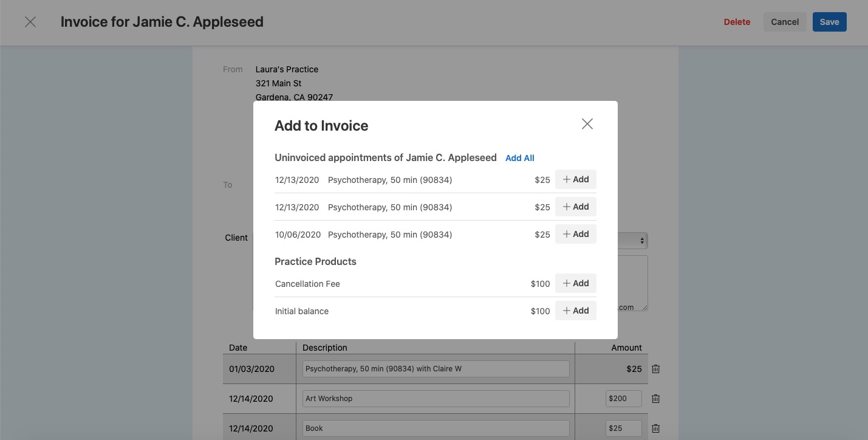Save the invoice

point(829,21)
